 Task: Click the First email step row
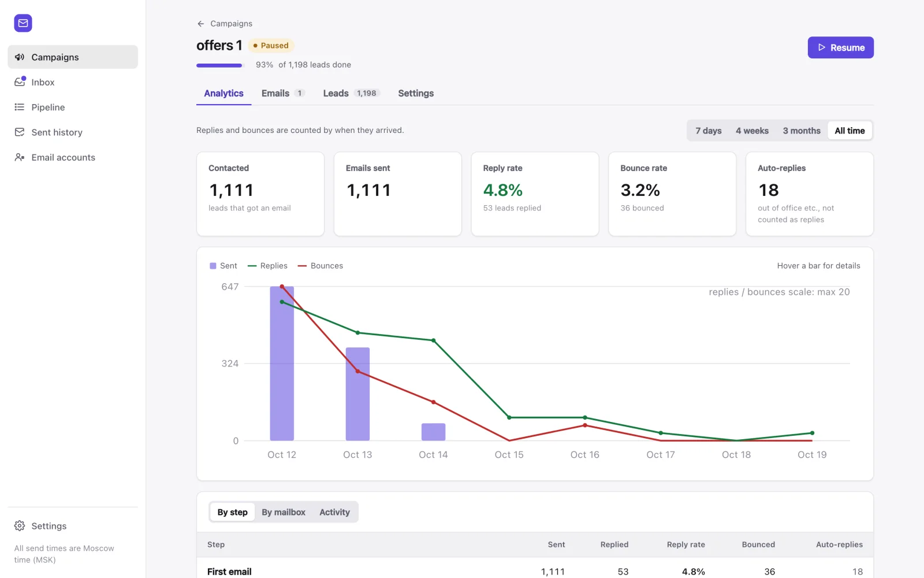click(535, 568)
